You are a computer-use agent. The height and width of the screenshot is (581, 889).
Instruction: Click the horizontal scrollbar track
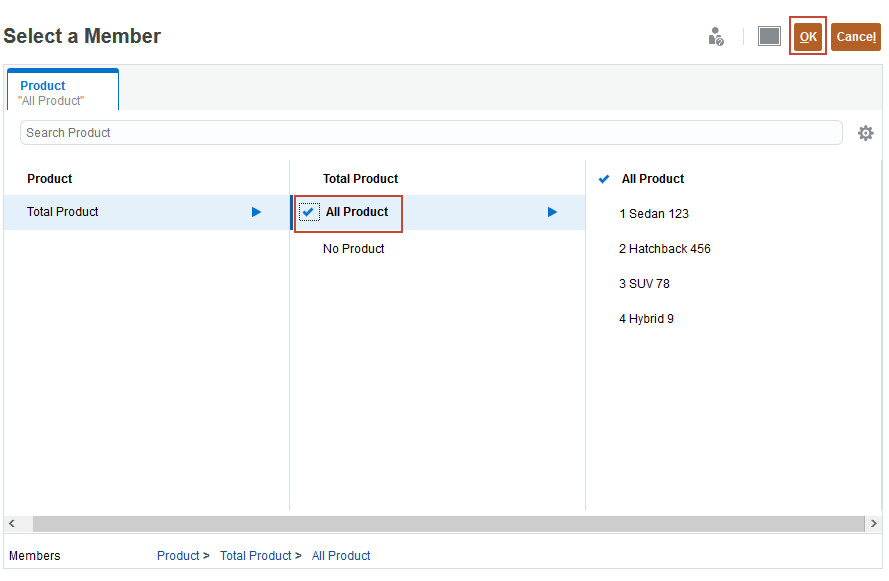[x=448, y=524]
